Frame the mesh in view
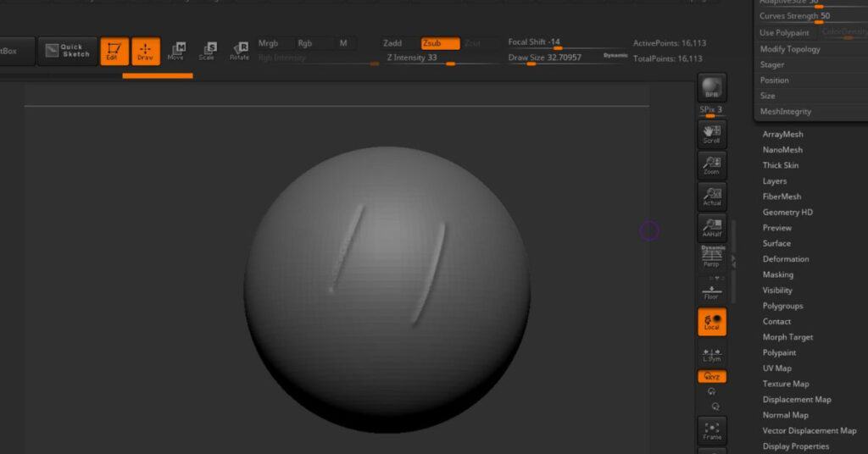 [712, 431]
